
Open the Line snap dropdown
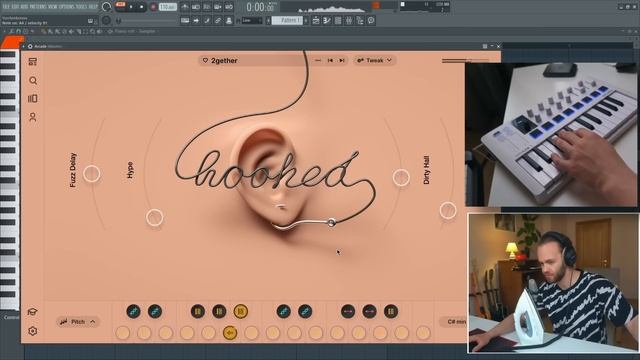tap(251, 20)
